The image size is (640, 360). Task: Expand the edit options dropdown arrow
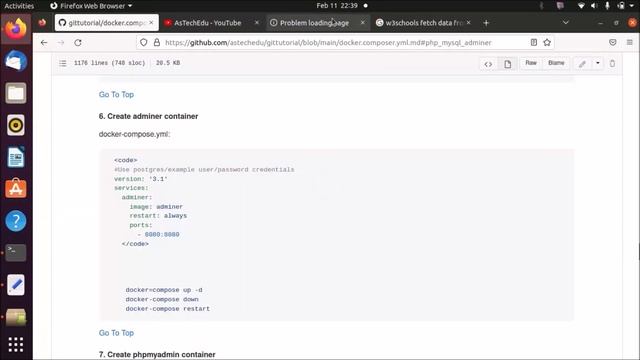point(598,63)
